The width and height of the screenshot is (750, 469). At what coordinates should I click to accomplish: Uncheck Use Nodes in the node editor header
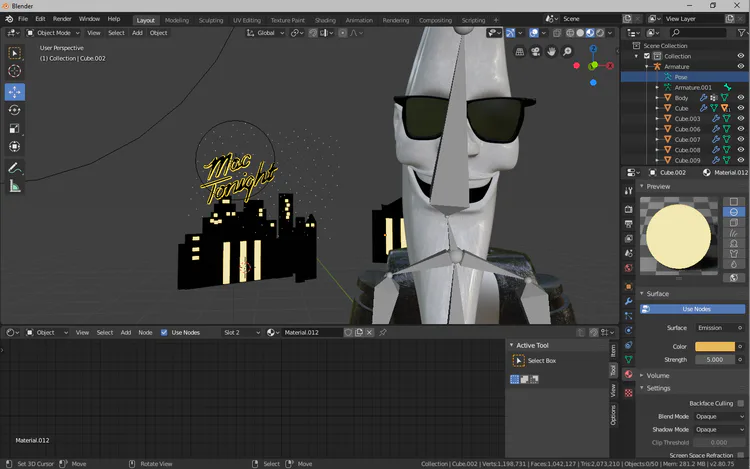pyautogui.click(x=164, y=332)
